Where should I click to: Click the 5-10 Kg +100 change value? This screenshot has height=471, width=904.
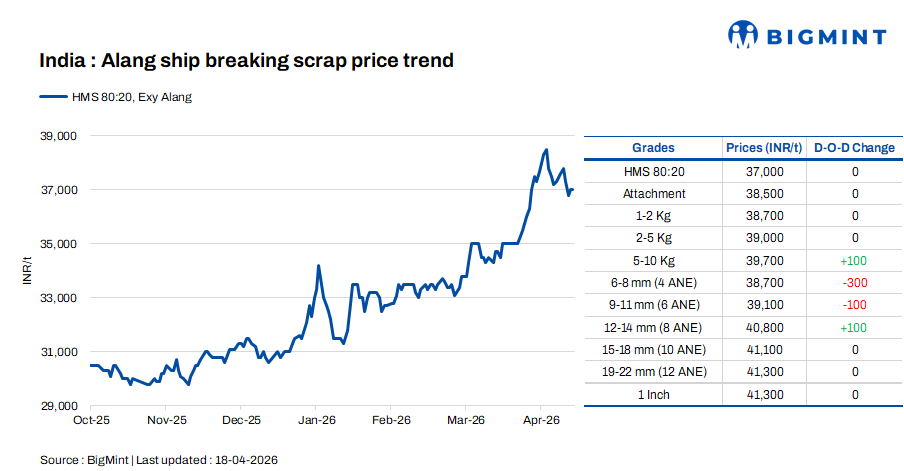(853, 261)
